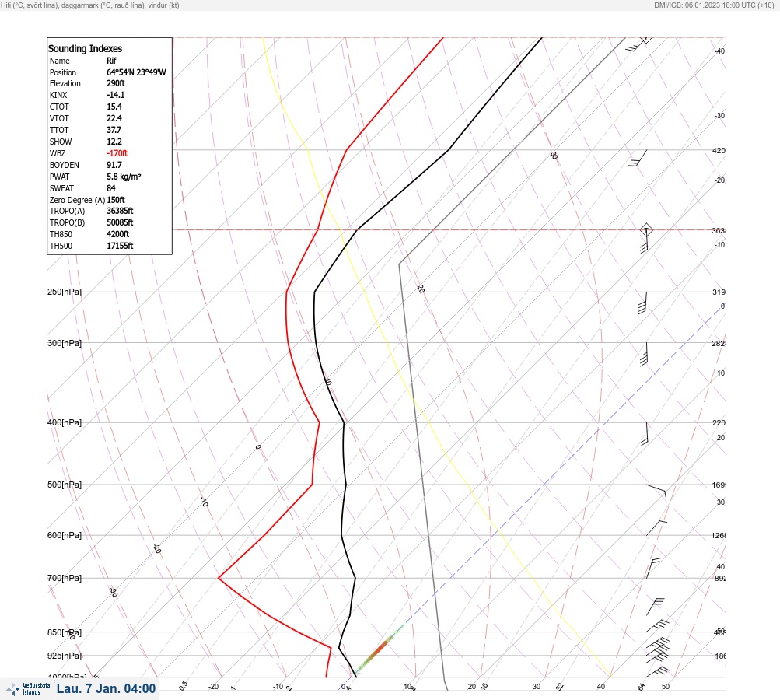The width and height of the screenshot is (780, 700).
Task: Click the red dew point curve at its 700 hPa kink
Action: coord(219,578)
